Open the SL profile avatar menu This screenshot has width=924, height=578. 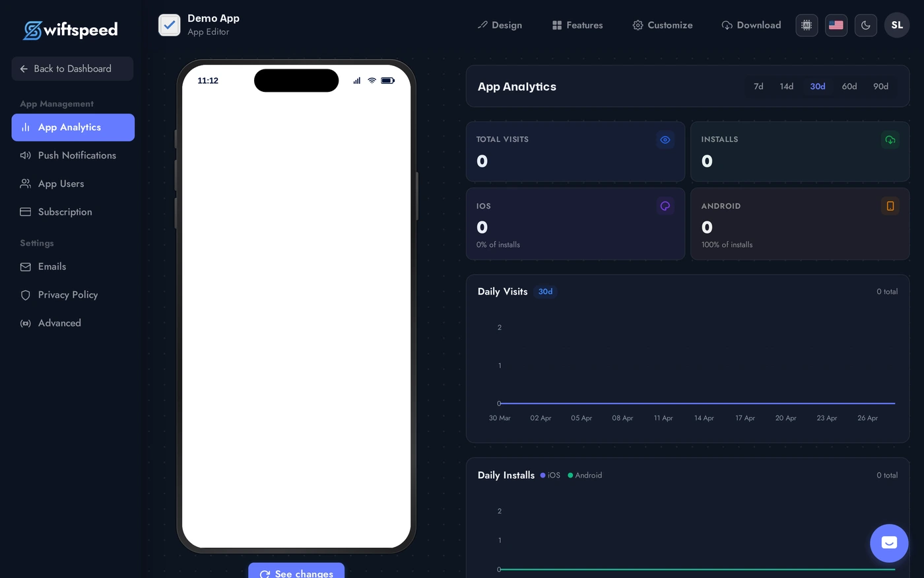point(897,25)
